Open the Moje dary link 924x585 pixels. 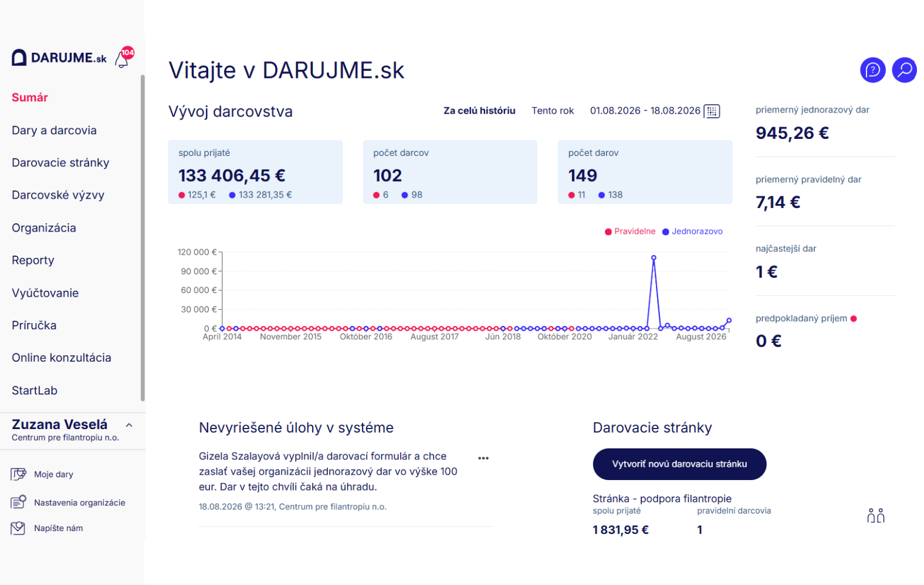pyautogui.click(x=53, y=474)
